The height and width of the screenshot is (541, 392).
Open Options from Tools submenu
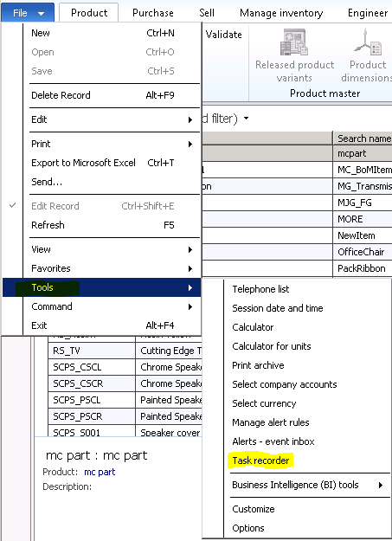point(248,528)
